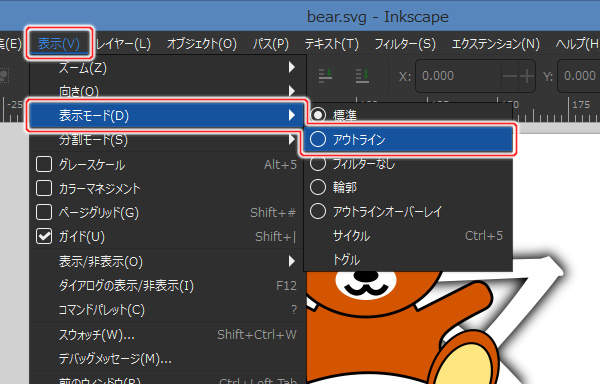Expand the 向き(O) submenu
This screenshot has height=384, width=600.
point(168,91)
